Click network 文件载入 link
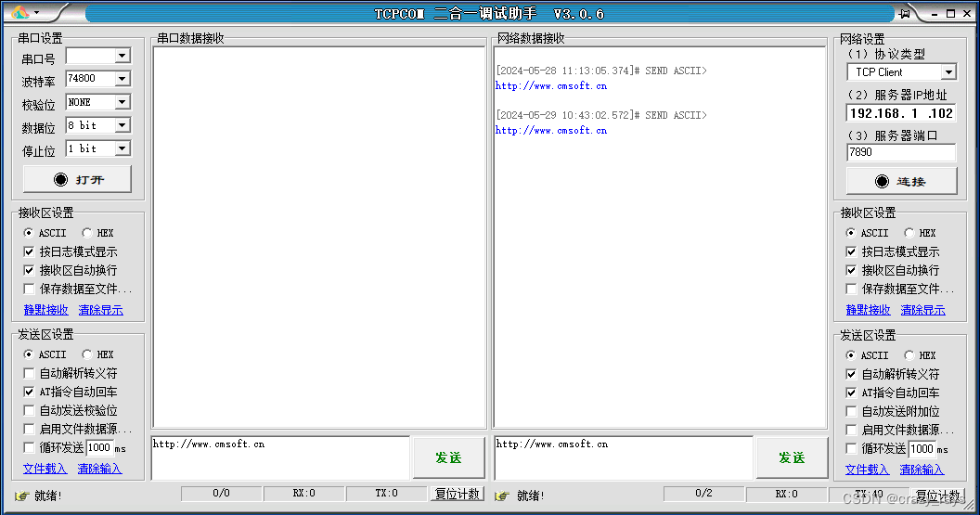The image size is (980, 515). [867, 470]
